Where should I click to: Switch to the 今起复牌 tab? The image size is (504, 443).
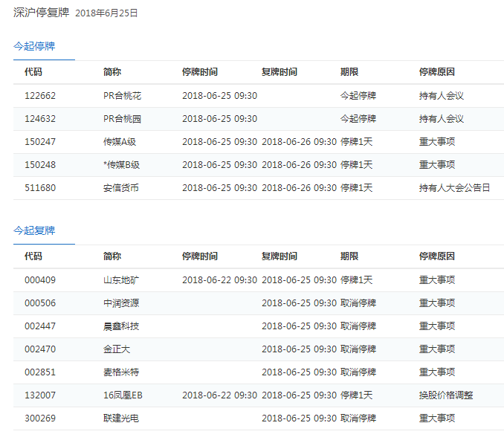(x=34, y=230)
